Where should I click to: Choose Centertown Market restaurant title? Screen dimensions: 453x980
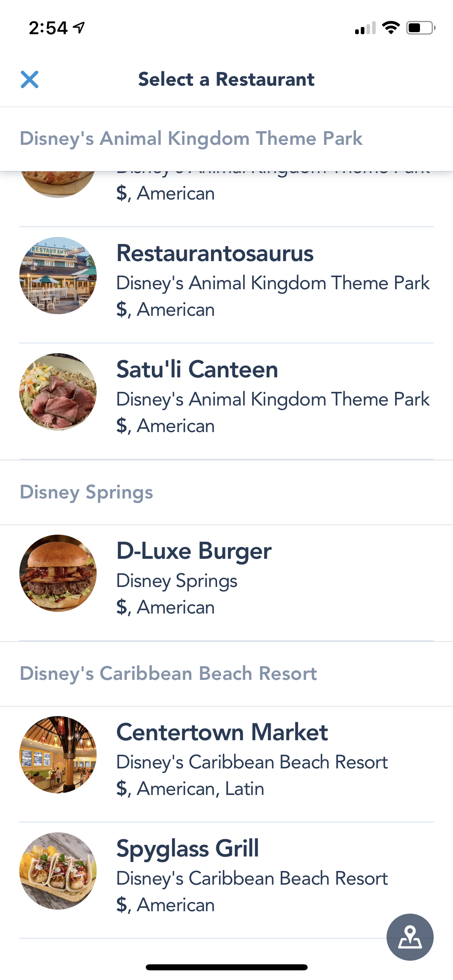pyautogui.click(x=222, y=733)
